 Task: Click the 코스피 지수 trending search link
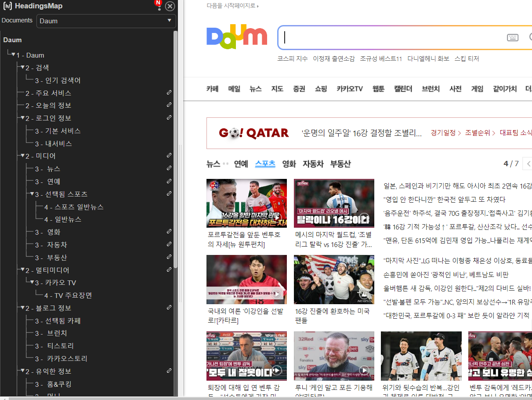click(x=293, y=58)
